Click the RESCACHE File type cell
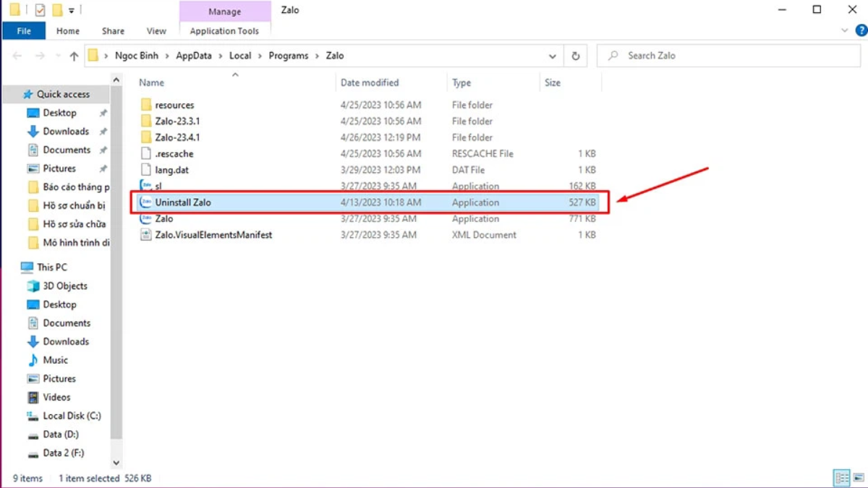868x488 pixels. click(482, 154)
